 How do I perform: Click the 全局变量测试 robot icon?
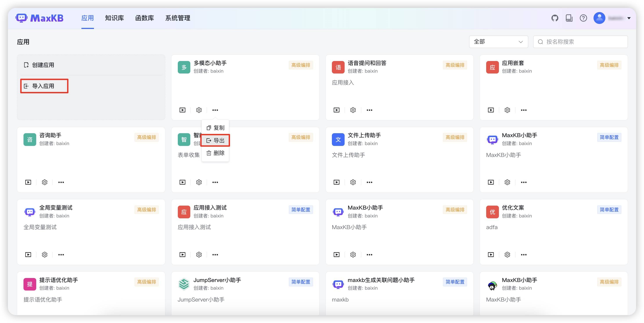tap(30, 212)
